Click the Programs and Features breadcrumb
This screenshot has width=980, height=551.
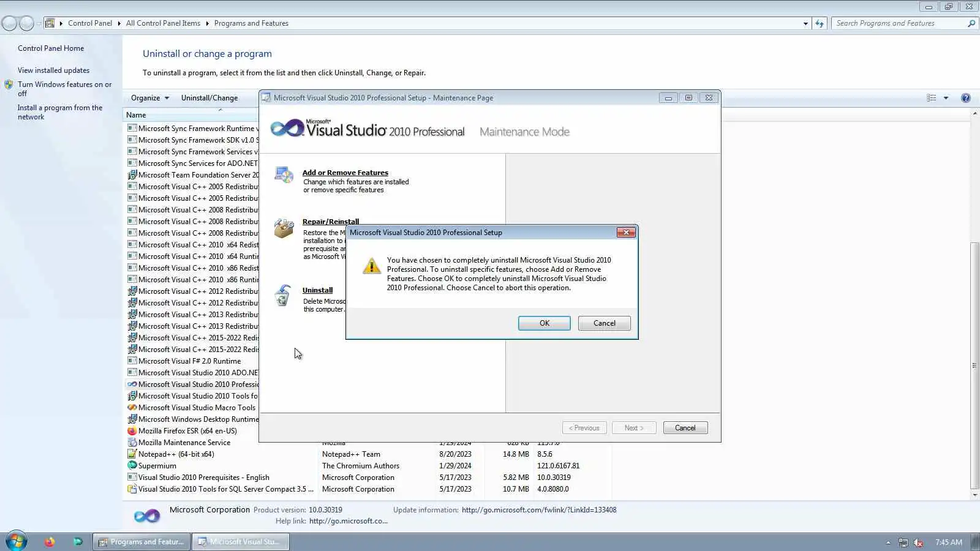click(x=251, y=23)
